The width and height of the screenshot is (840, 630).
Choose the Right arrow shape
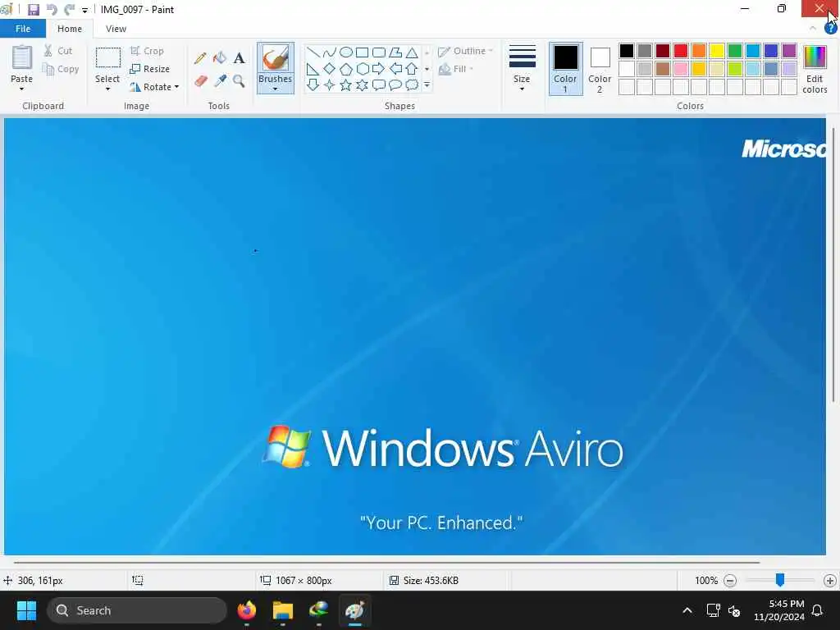(x=379, y=69)
